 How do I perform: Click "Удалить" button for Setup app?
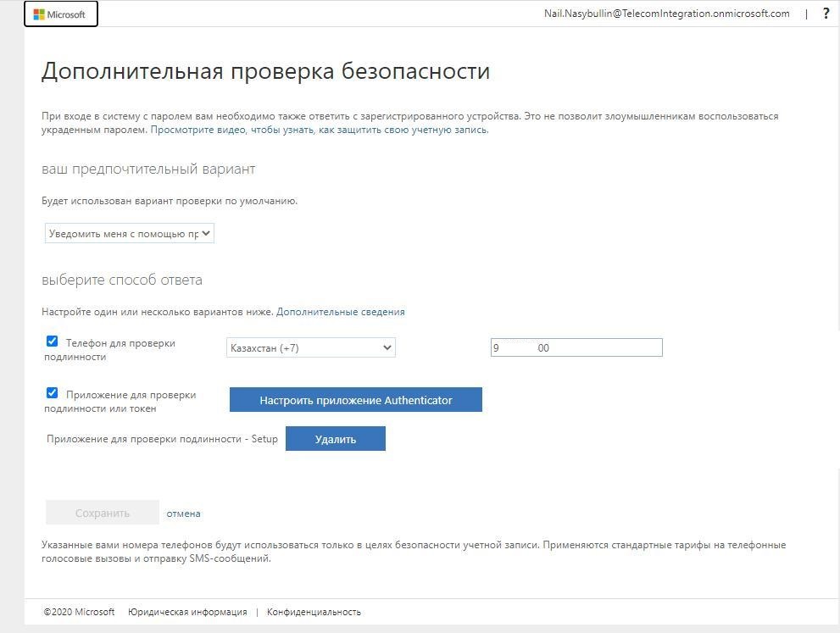336,439
